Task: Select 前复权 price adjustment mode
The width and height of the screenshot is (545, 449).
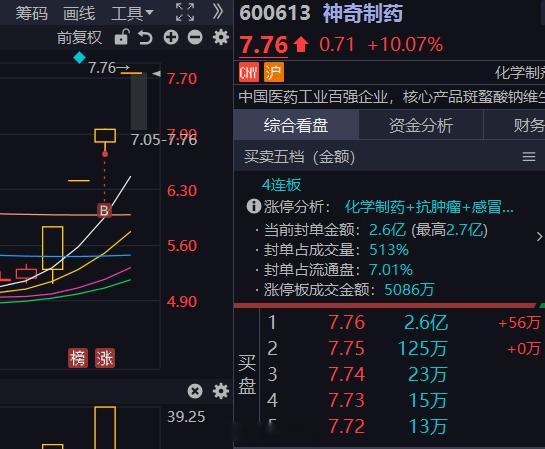Action: click(80, 37)
